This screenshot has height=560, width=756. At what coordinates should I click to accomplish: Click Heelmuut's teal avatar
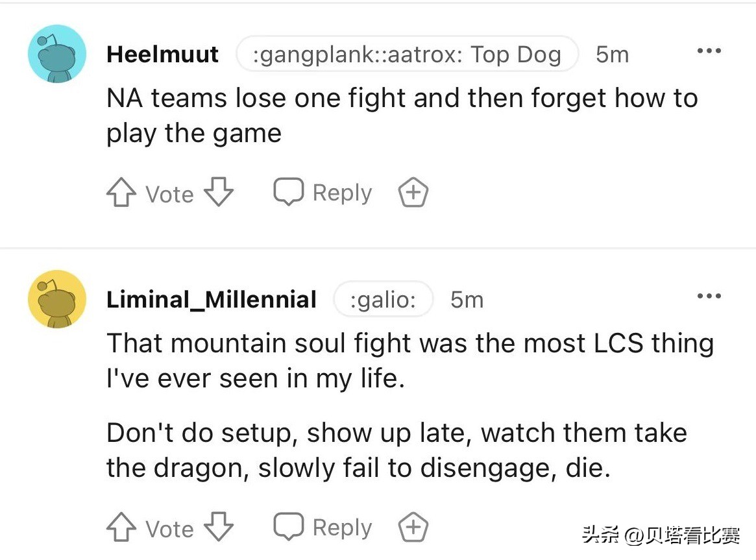pos(56,53)
